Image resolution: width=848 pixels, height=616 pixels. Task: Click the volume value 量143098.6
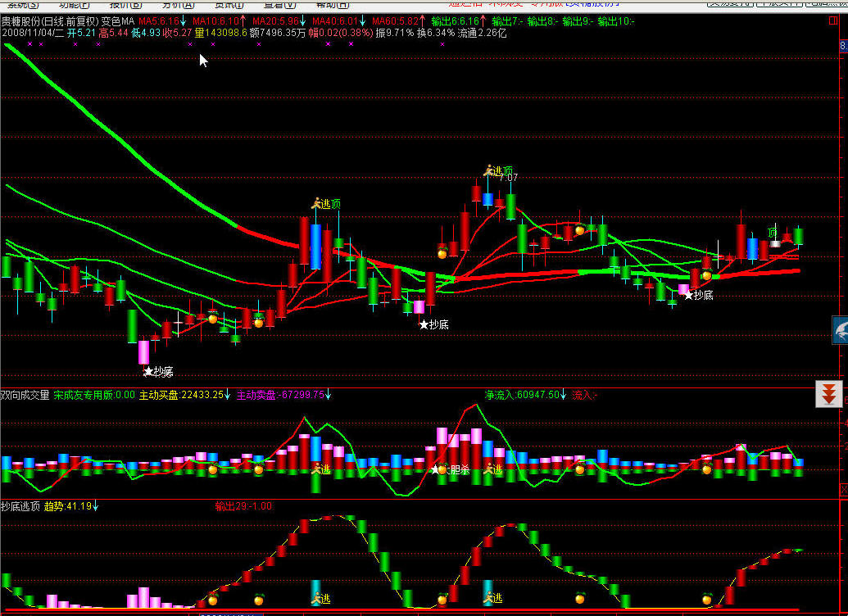[220, 33]
